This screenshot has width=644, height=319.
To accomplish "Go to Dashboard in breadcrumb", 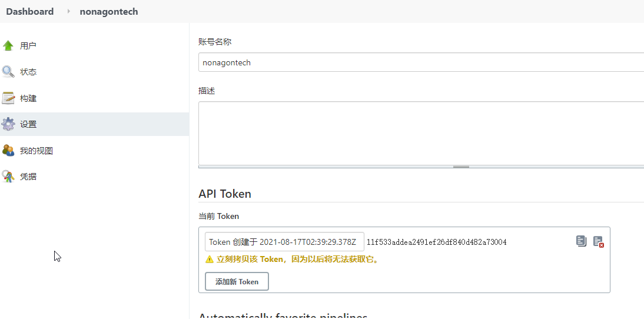I will (29, 12).
